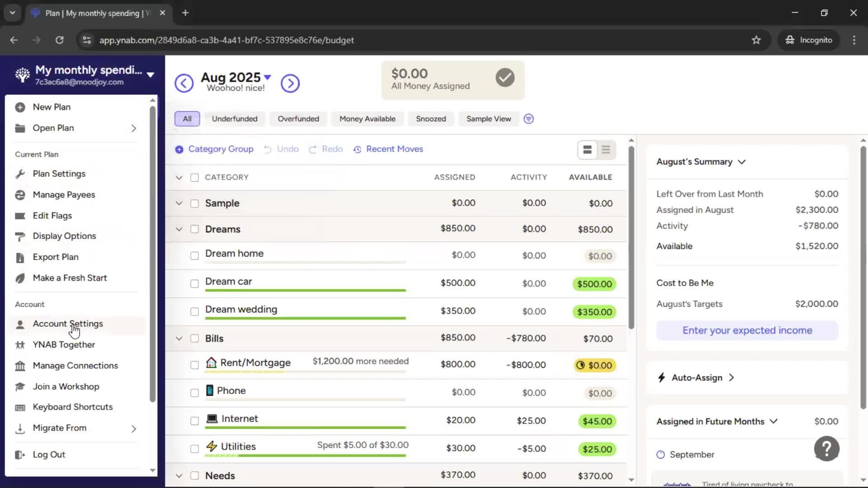Image resolution: width=868 pixels, height=488 pixels.
Task: Click the Migrate From download icon
Action: click(20, 428)
